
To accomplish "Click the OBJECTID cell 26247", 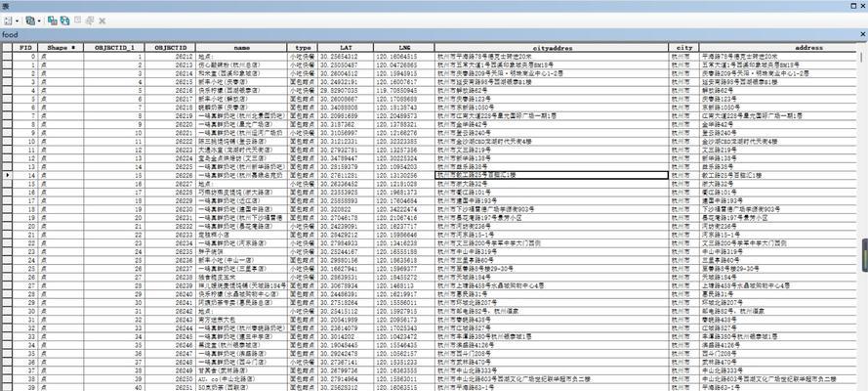I will point(170,353).
